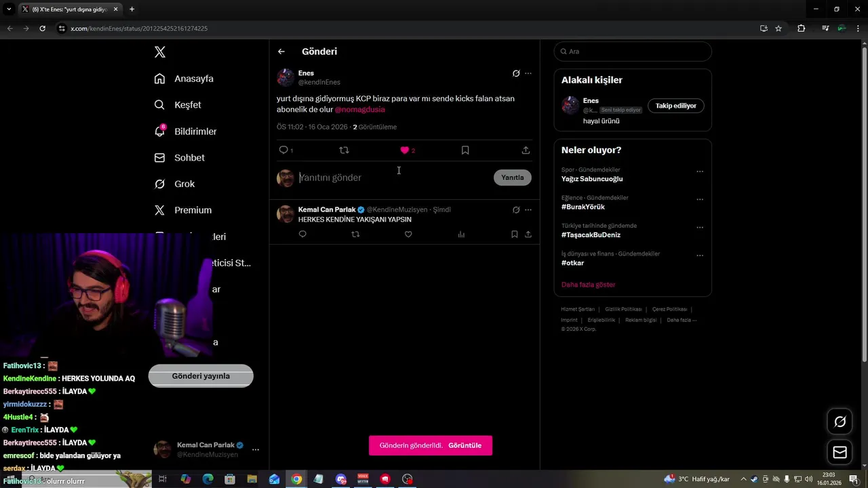The width and height of the screenshot is (868, 488).
Task: Open floating messages envelope button
Action: tap(840, 452)
